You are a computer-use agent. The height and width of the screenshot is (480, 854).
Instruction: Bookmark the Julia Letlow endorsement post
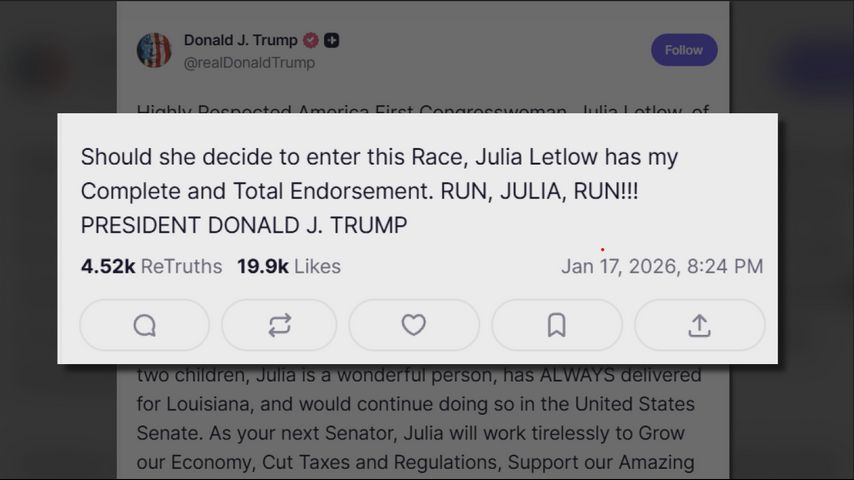pyautogui.click(x=557, y=325)
